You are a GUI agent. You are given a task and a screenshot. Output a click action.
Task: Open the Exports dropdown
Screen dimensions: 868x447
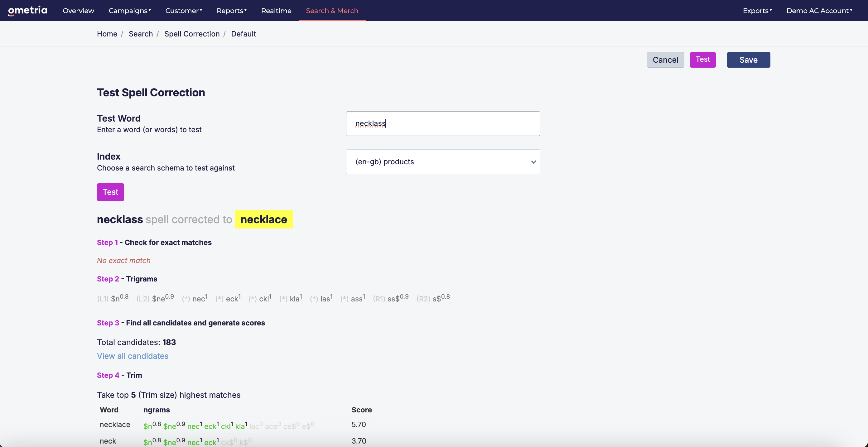tap(757, 10)
